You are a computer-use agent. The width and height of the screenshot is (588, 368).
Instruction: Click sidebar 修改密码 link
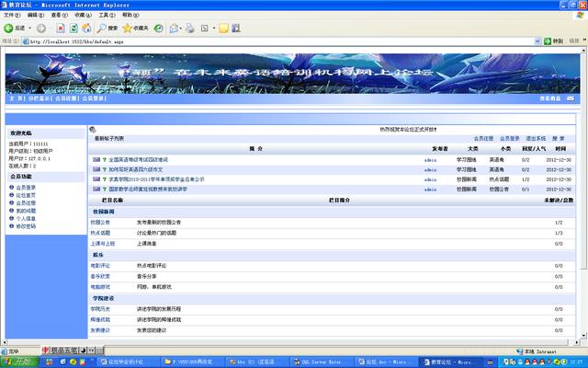(26, 226)
